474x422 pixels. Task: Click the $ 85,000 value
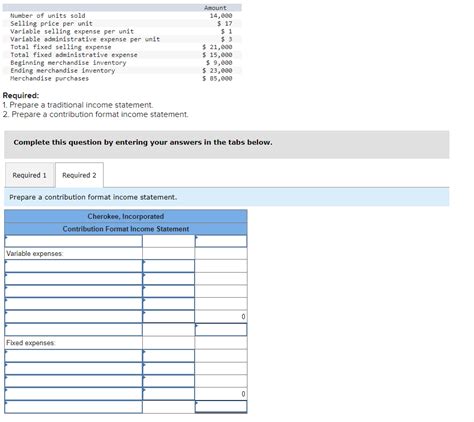pyautogui.click(x=217, y=79)
